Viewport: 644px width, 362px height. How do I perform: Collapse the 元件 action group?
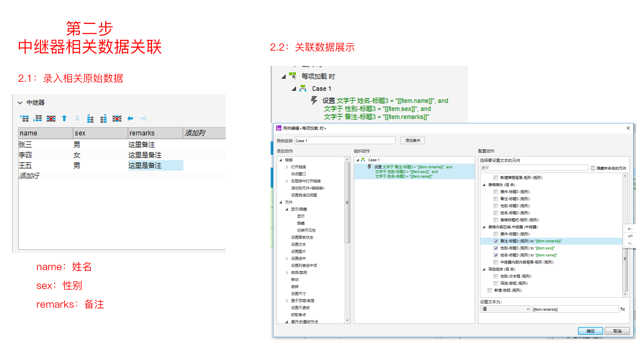pyautogui.click(x=281, y=202)
